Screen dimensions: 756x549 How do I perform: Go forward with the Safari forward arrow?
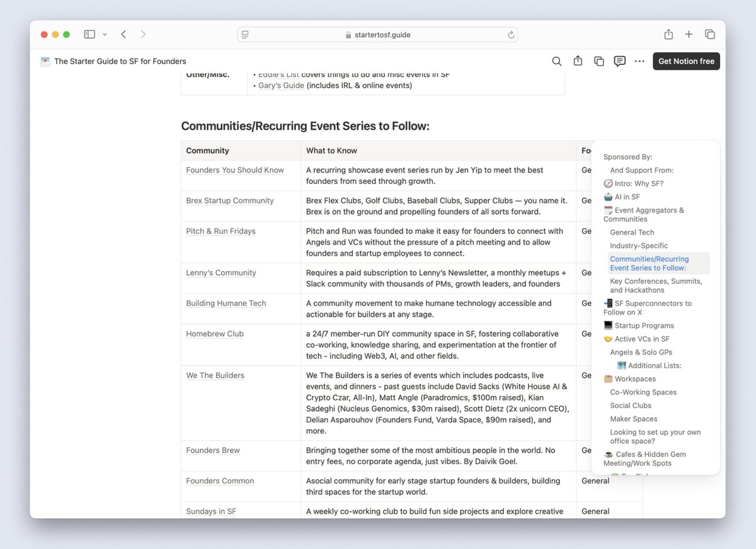pos(143,35)
